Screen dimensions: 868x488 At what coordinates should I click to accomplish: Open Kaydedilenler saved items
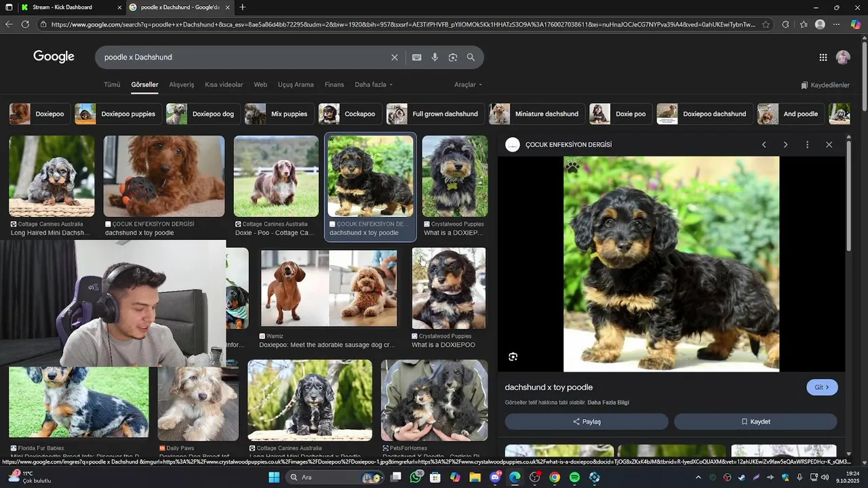(825, 85)
